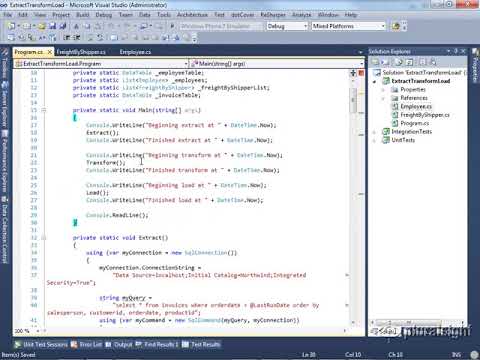
Task: Open the Solution Explorer window position menu
Action: coord(449,51)
